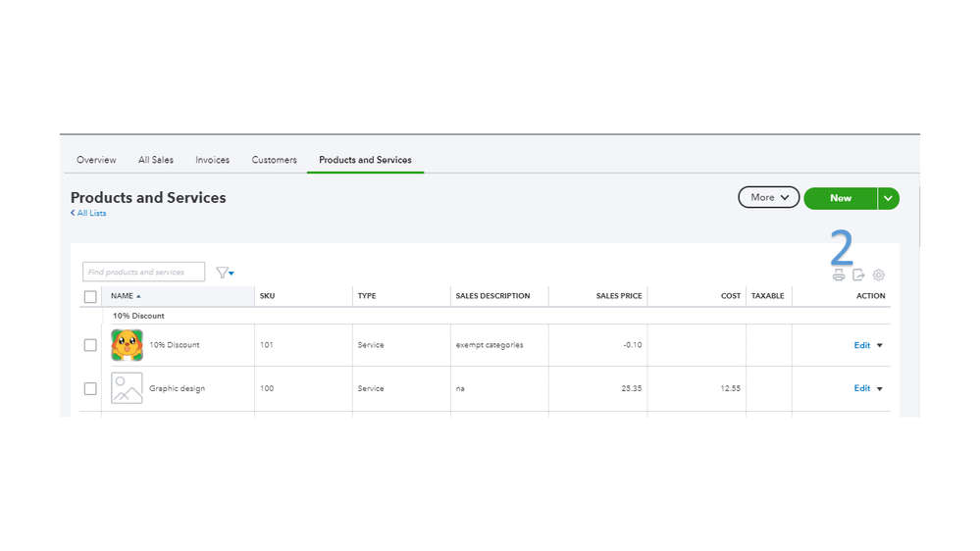This screenshot has width=980, height=551.
Task: Open the New button dropdown arrow
Action: coord(888,198)
